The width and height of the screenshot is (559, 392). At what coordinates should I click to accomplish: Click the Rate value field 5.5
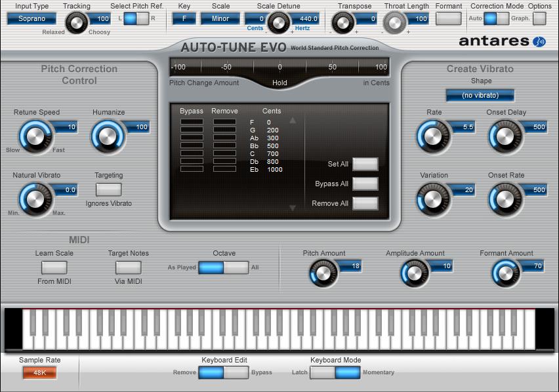[464, 127]
